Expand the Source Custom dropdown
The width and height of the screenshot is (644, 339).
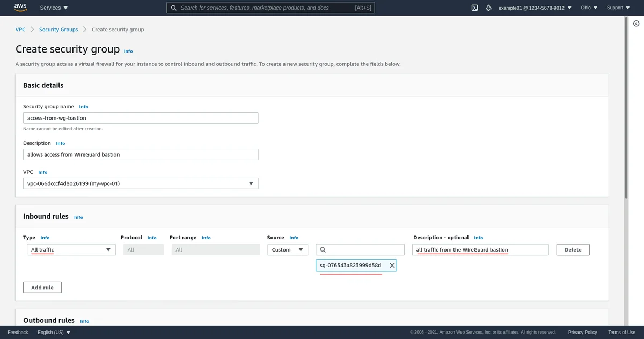click(x=288, y=250)
